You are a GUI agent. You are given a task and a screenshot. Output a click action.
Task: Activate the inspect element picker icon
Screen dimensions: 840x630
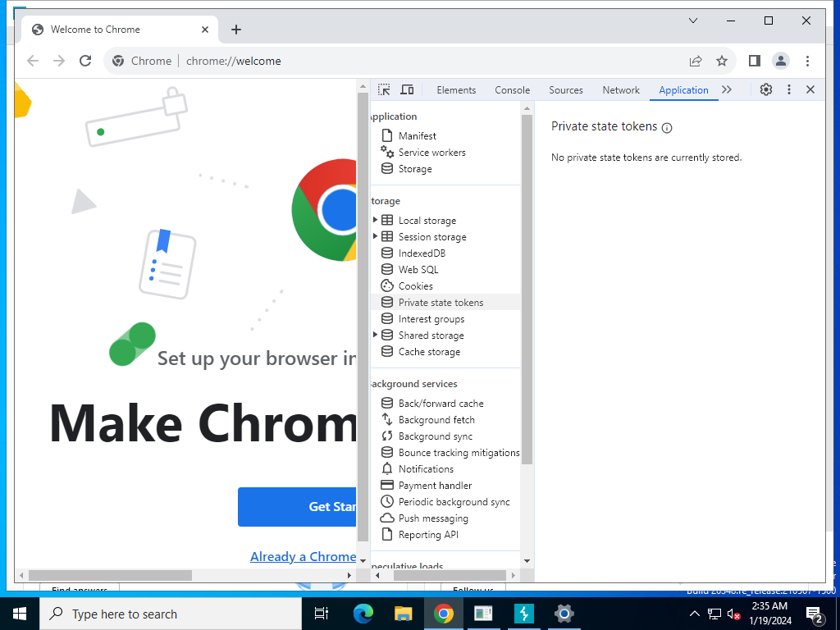tap(384, 89)
